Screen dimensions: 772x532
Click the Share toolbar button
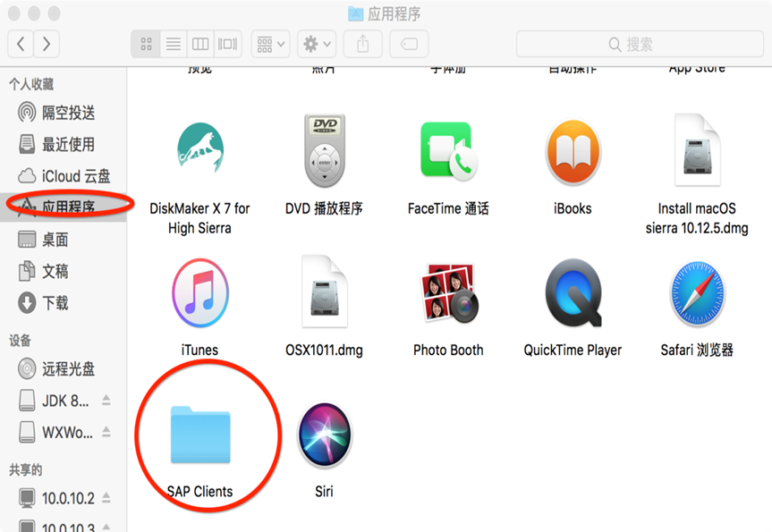coord(363,45)
